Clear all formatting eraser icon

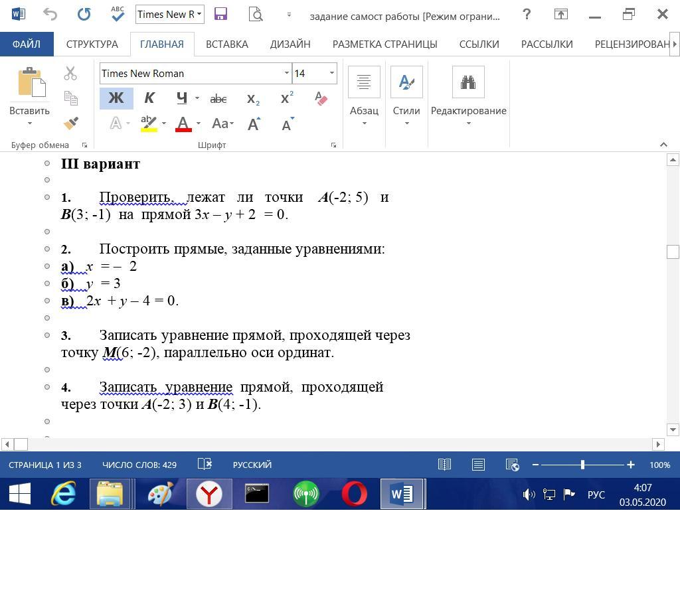(x=321, y=98)
